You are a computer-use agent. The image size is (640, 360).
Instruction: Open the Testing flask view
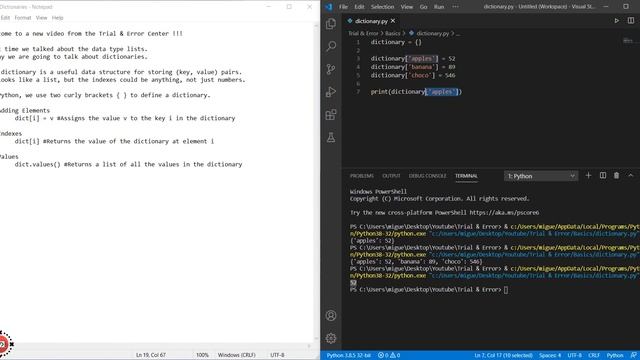point(331,138)
